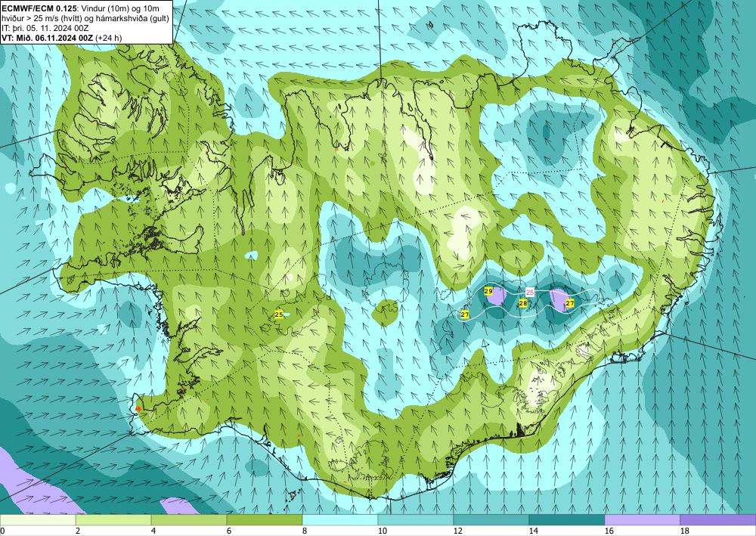
Task: Select the 27 label beside the eastern purple patch
Action: tap(570, 303)
